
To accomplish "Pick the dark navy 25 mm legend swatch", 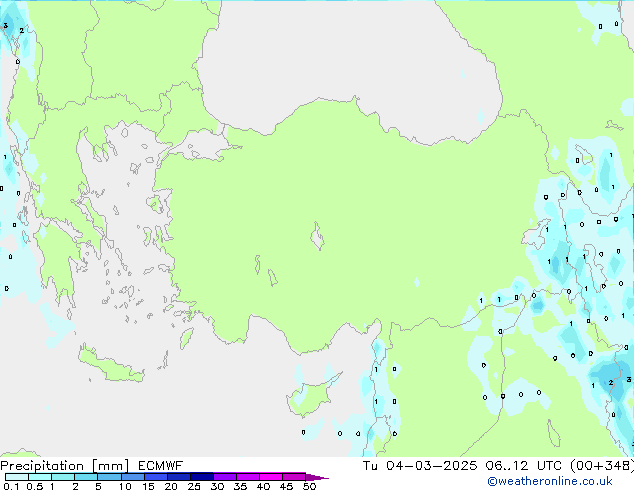I will 201,477.
